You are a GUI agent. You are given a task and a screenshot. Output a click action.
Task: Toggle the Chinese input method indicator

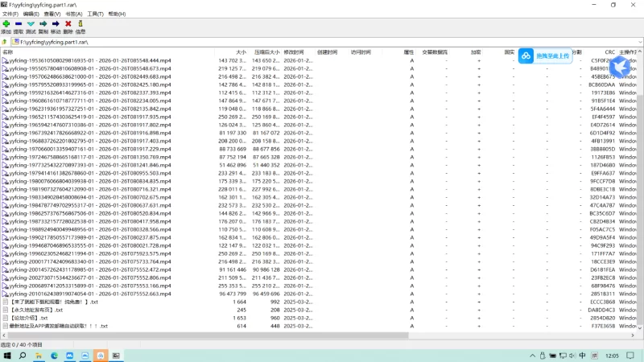tap(582, 356)
